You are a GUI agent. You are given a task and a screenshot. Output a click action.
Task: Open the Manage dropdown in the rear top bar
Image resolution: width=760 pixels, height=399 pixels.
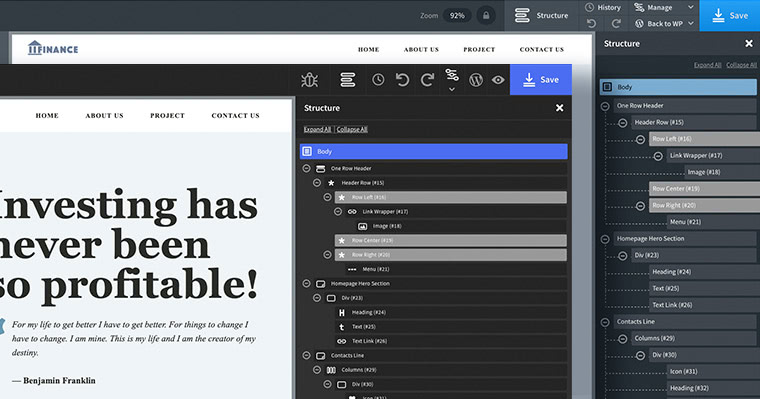(x=691, y=7)
